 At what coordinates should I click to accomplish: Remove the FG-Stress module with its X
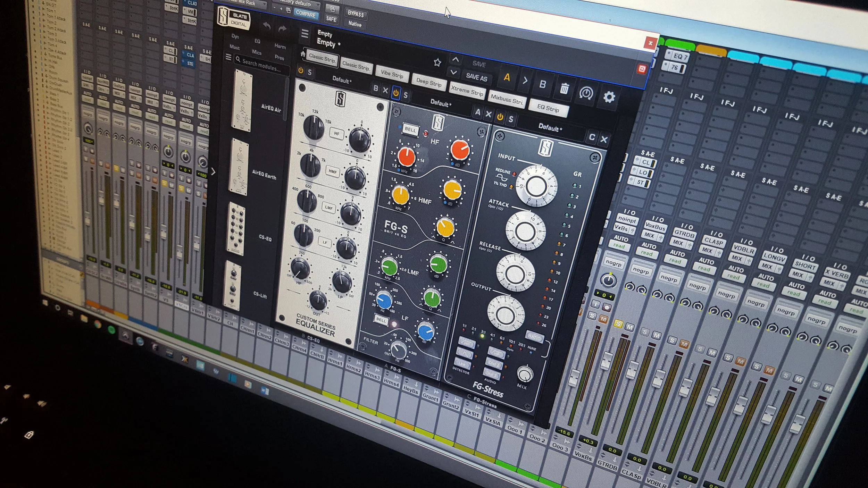(604, 140)
